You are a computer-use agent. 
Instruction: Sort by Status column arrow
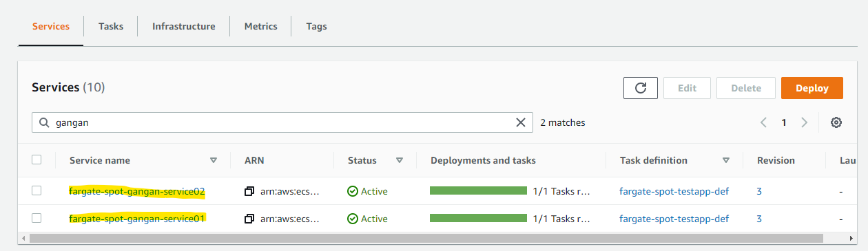click(x=400, y=160)
